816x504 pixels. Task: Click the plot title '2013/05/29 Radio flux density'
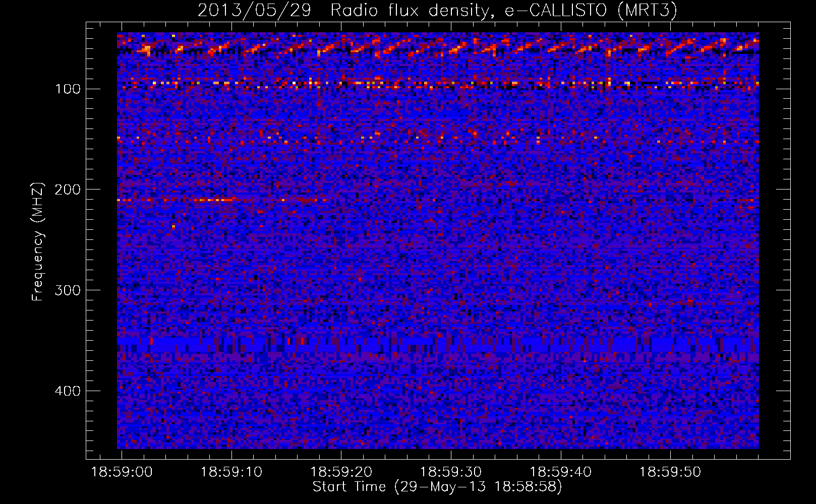click(x=437, y=10)
